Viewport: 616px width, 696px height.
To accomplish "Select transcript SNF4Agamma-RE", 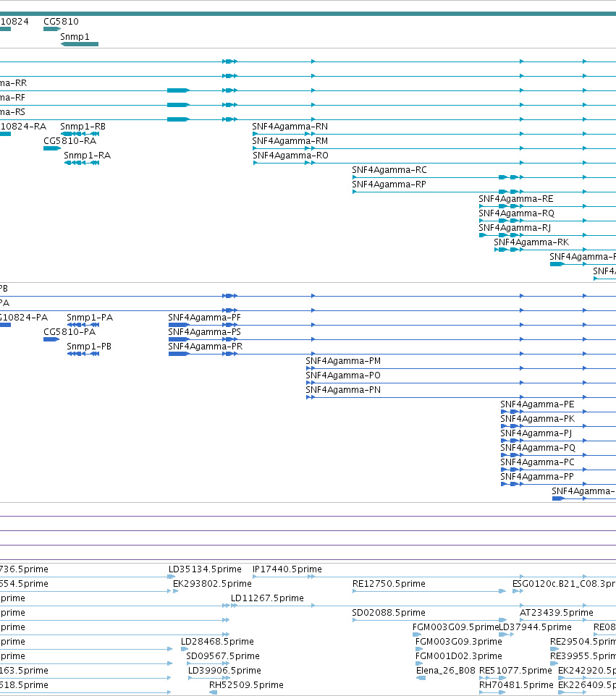I will click(x=515, y=199).
